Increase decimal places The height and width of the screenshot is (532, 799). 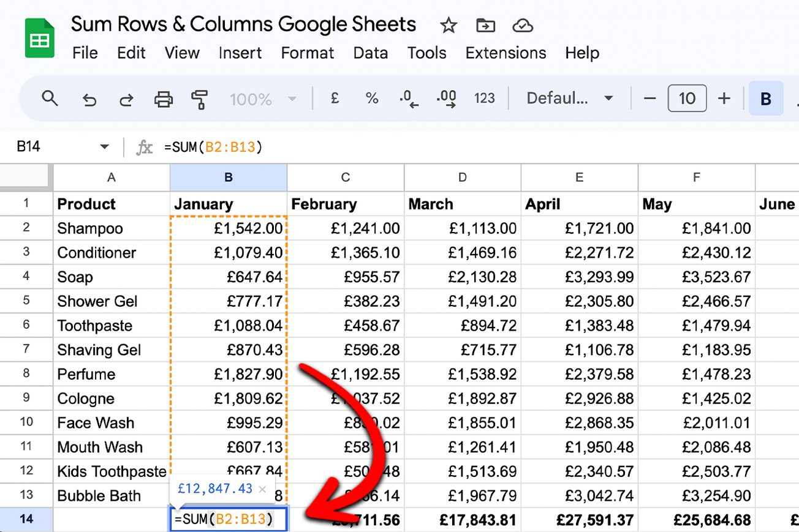[446, 98]
